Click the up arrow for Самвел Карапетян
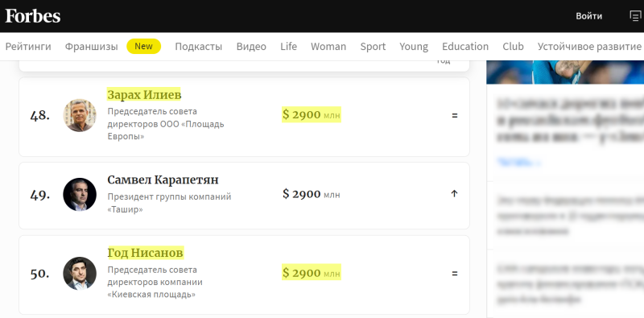Screen dimensions: 644x318 tap(454, 193)
